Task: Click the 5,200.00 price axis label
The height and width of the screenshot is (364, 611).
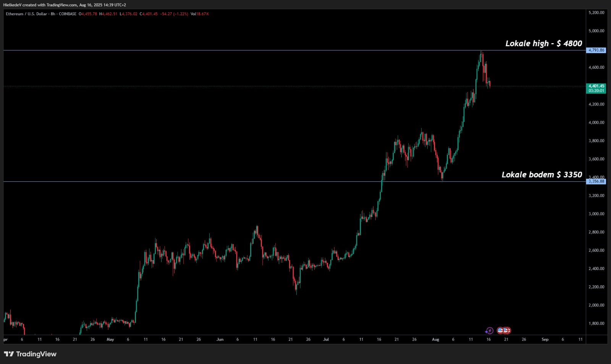Action: [x=596, y=13]
